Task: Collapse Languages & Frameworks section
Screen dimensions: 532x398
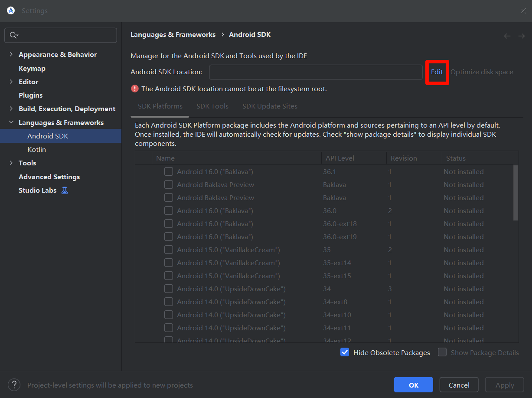Action: pyautogui.click(x=11, y=123)
